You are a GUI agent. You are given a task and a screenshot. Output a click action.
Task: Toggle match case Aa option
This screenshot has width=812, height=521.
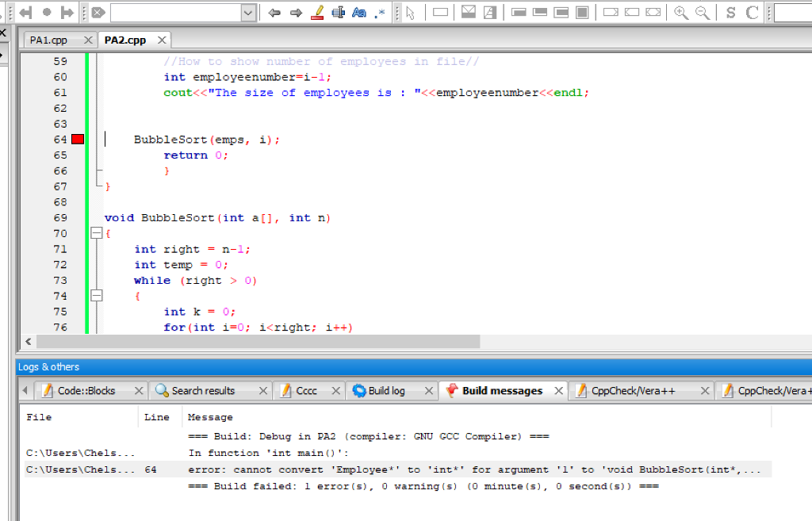[x=359, y=13]
